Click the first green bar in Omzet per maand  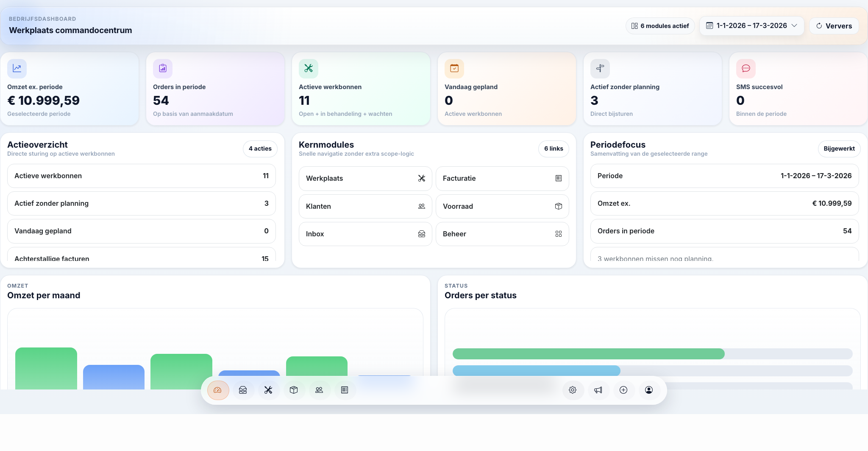pyautogui.click(x=46, y=368)
